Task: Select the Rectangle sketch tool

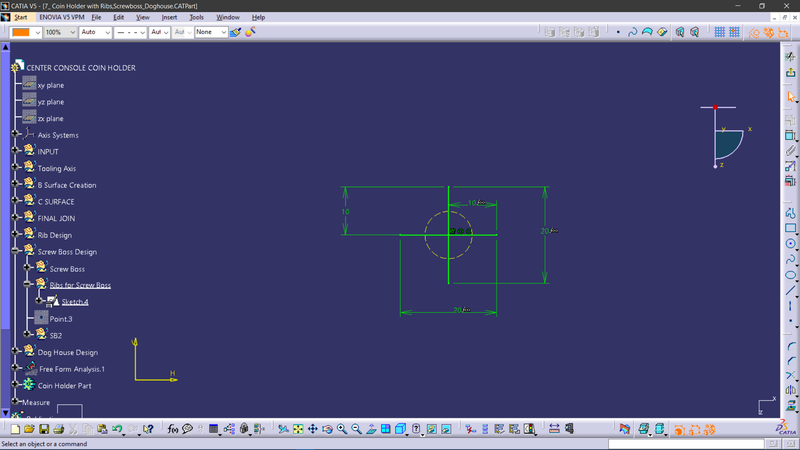Action: [x=790, y=228]
